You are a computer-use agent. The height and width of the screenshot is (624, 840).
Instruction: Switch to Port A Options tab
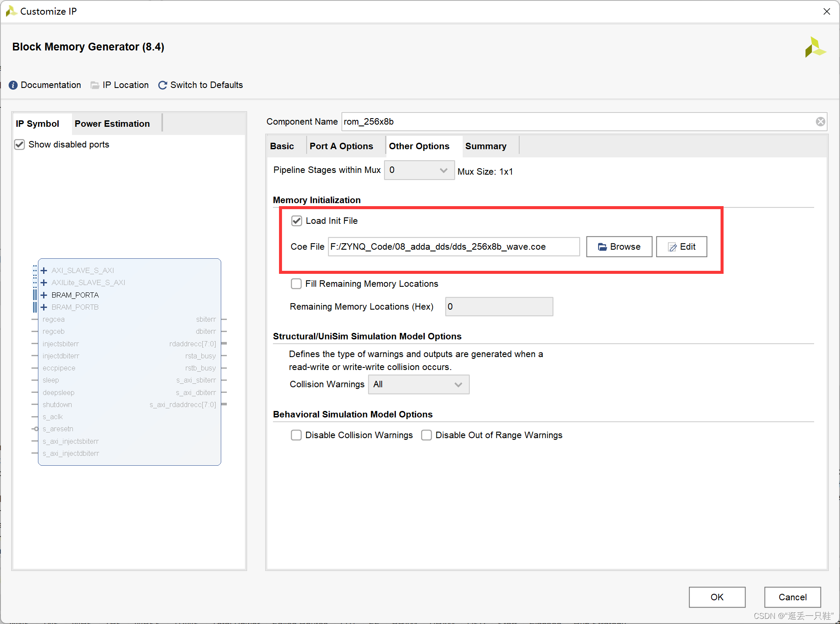pyautogui.click(x=341, y=146)
